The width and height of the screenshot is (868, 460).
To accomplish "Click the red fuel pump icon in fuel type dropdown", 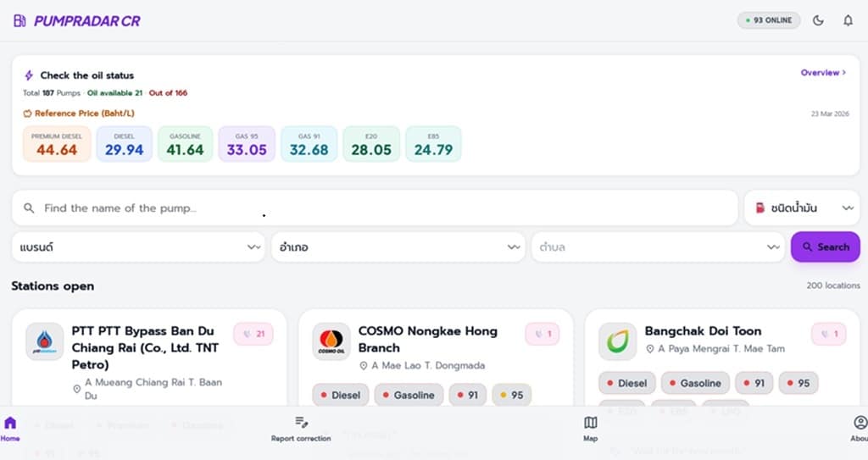I will (x=760, y=208).
